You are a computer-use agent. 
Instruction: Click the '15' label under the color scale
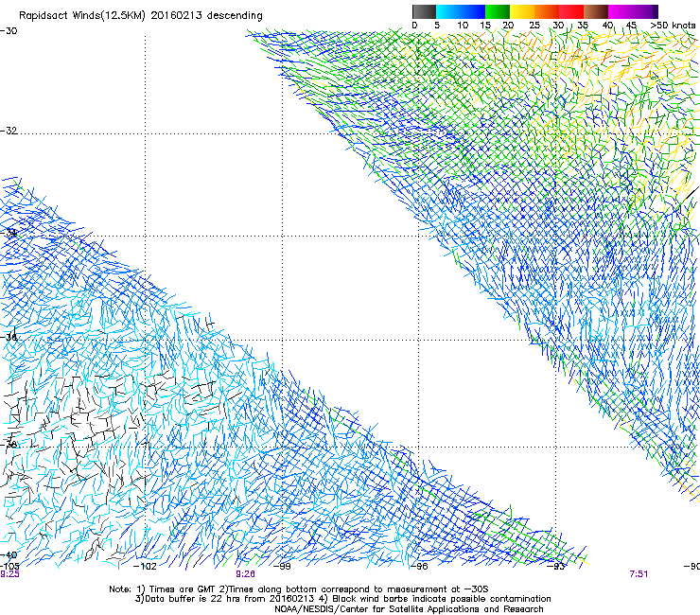(x=485, y=25)
